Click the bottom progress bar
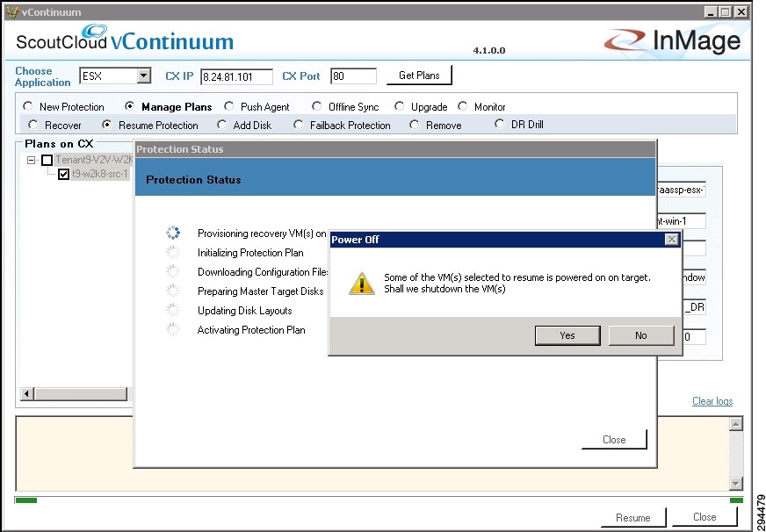This screenshot has height=532, width=766. 379,500
